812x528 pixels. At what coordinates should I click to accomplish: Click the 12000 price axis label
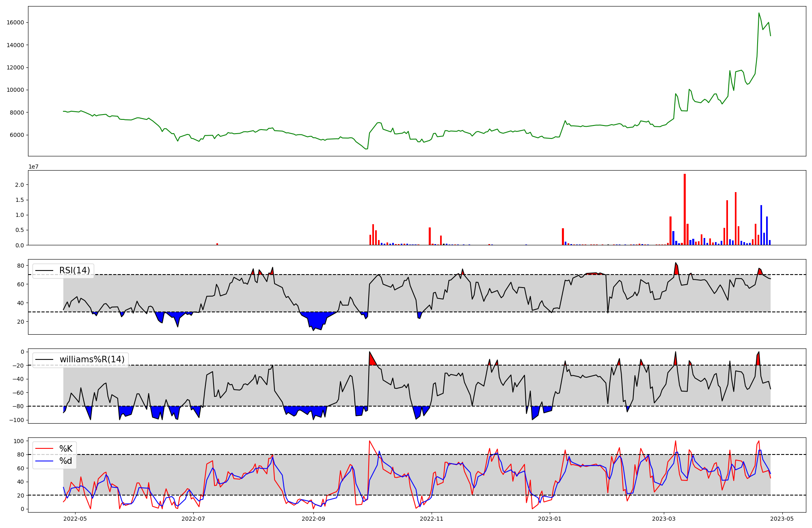pos(15,67)
